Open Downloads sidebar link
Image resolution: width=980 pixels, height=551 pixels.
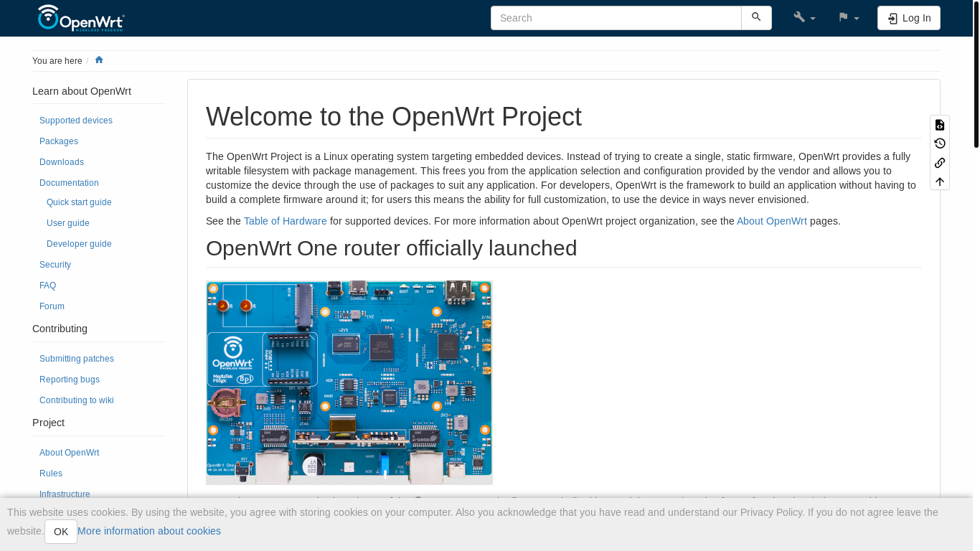62,162
